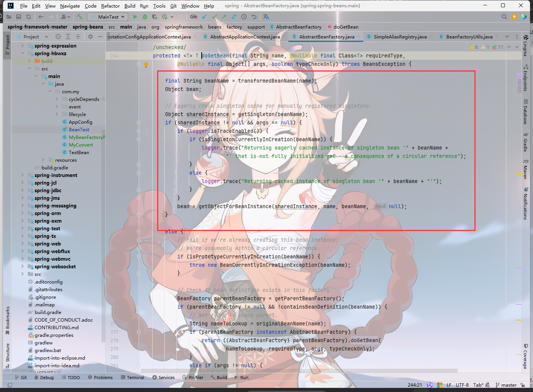Navigate back with left arrow icon

coord(41,17)
